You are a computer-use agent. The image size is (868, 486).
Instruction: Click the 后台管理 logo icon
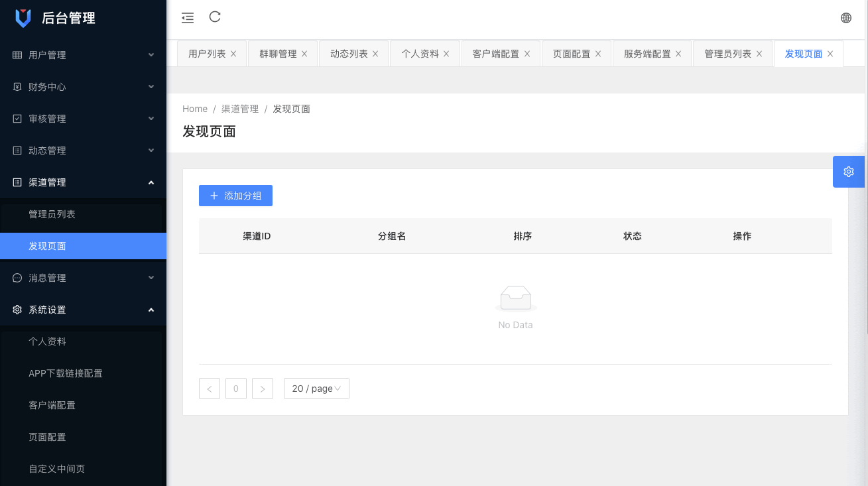[23, 18]
